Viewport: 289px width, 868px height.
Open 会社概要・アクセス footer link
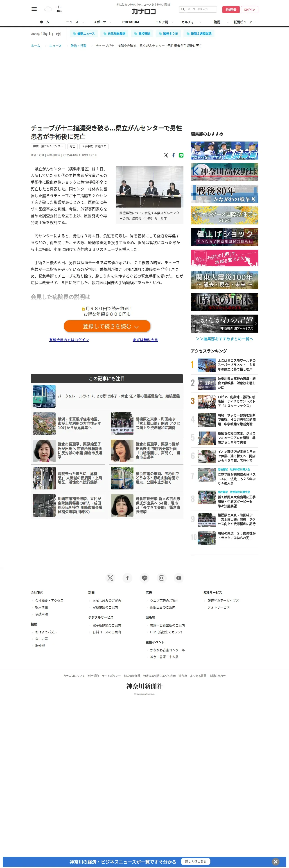pyautogui.click(x=49, y=601)
